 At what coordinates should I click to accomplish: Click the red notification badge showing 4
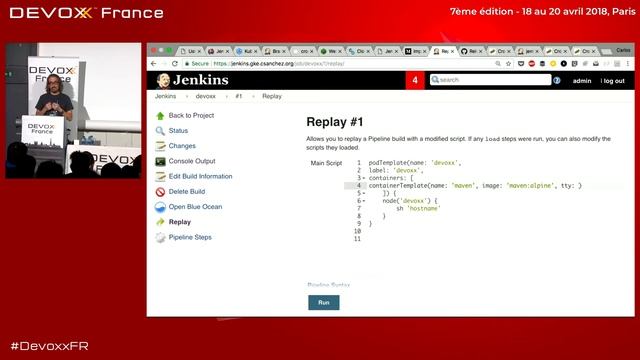coord(415,80)
